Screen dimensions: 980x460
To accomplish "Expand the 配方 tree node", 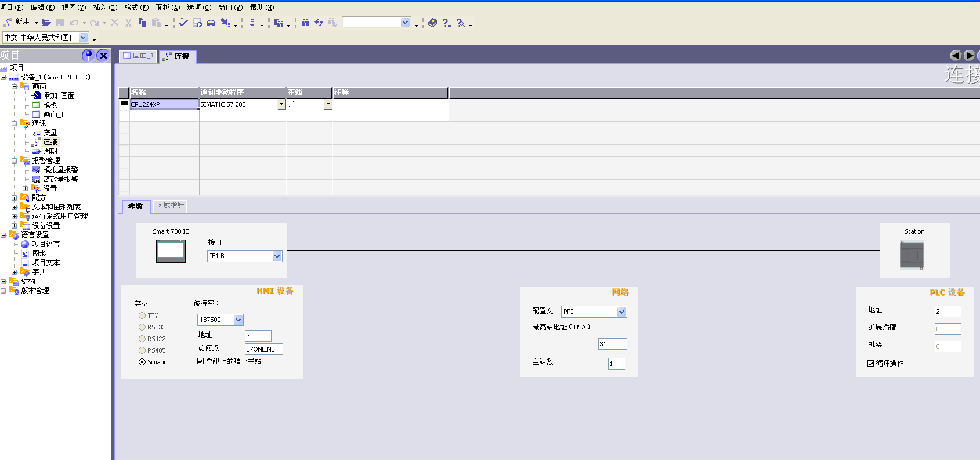I will click(x=15, y=198).
